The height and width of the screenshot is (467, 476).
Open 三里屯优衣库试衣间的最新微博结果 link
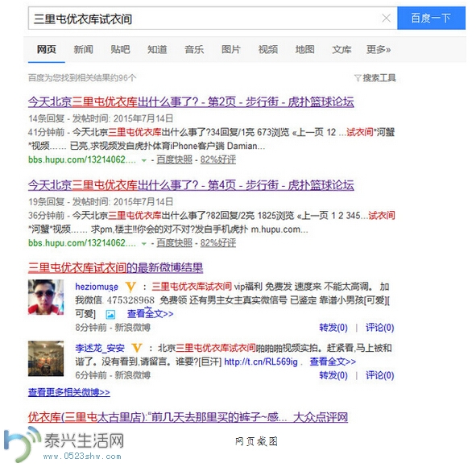coord(115,267)
